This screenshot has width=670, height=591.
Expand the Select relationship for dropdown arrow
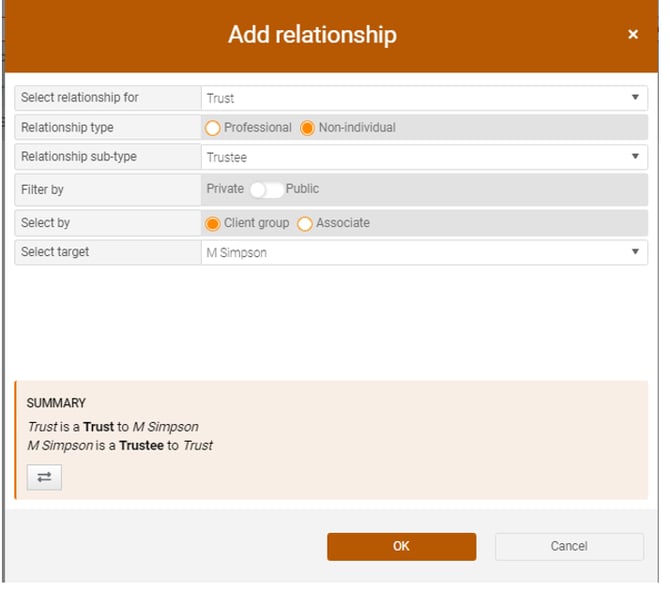[x=635, y=98]
